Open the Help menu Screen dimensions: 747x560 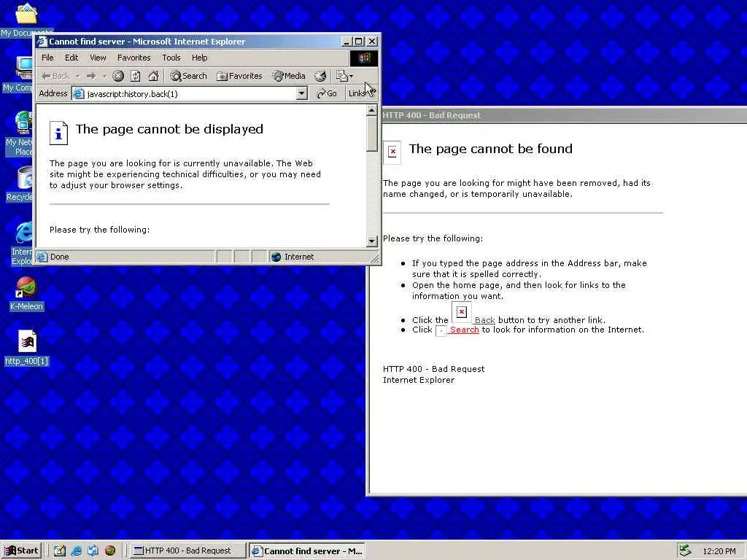(x=200, y=58)
